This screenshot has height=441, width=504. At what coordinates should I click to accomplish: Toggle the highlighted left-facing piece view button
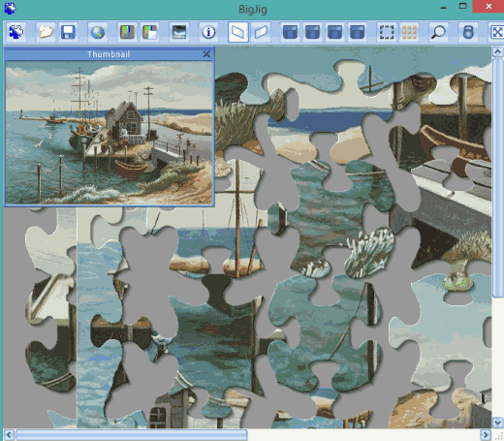238,32
